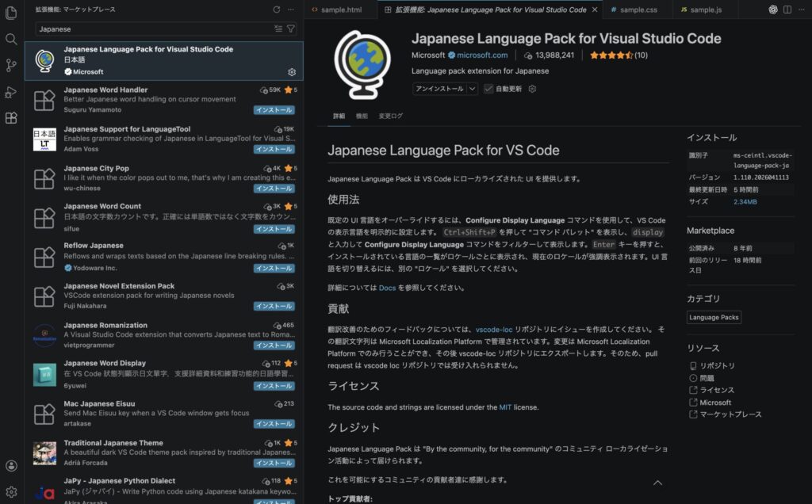
Task: Refresh the extensions marketplace list
Action: pos(277,10)
